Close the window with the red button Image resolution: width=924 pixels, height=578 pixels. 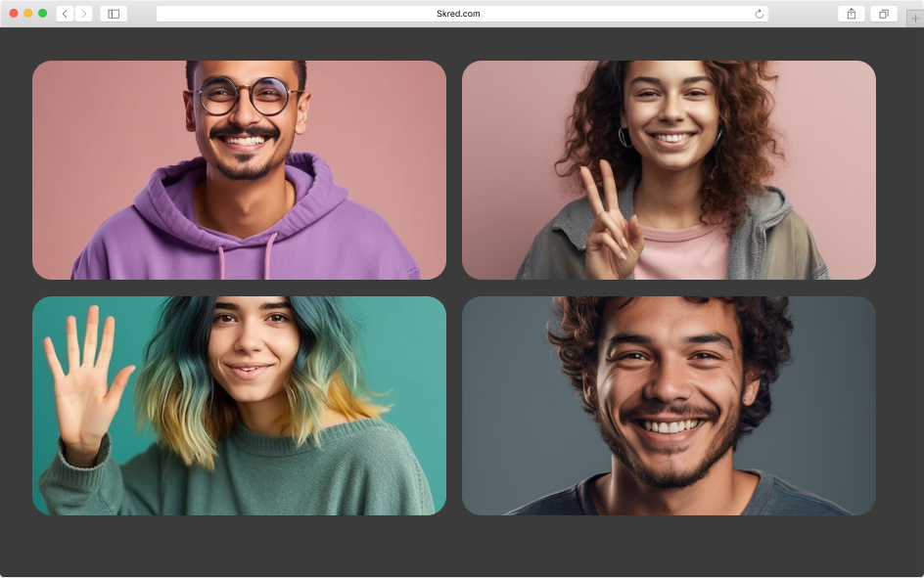pos(14,13)
